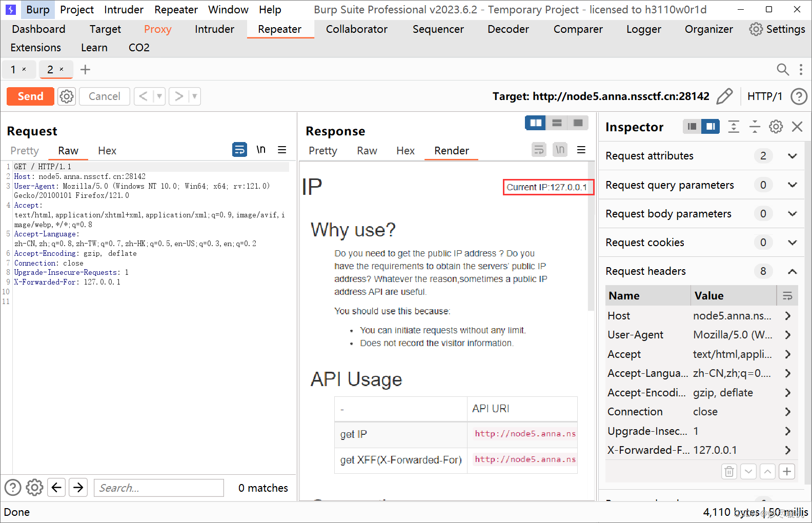
Task: Change protocol via HTTP/1 button
Action: (764, 96)
